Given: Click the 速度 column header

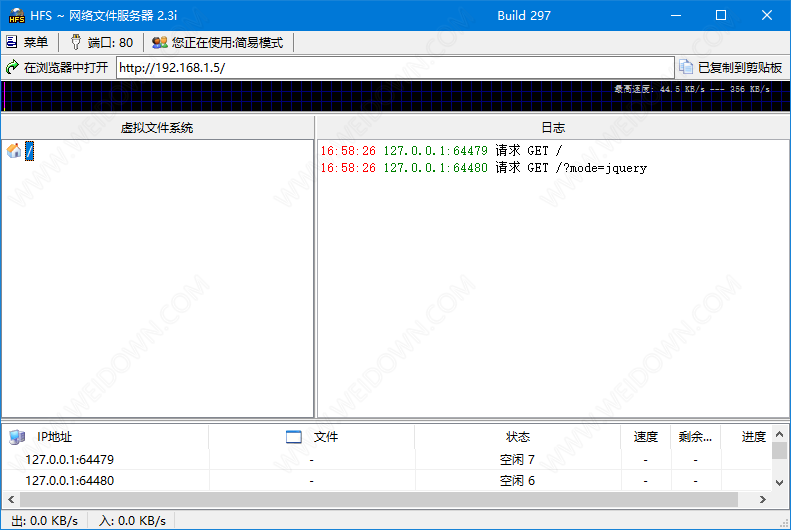Looking at the screenshot, I should coord(646,437).
